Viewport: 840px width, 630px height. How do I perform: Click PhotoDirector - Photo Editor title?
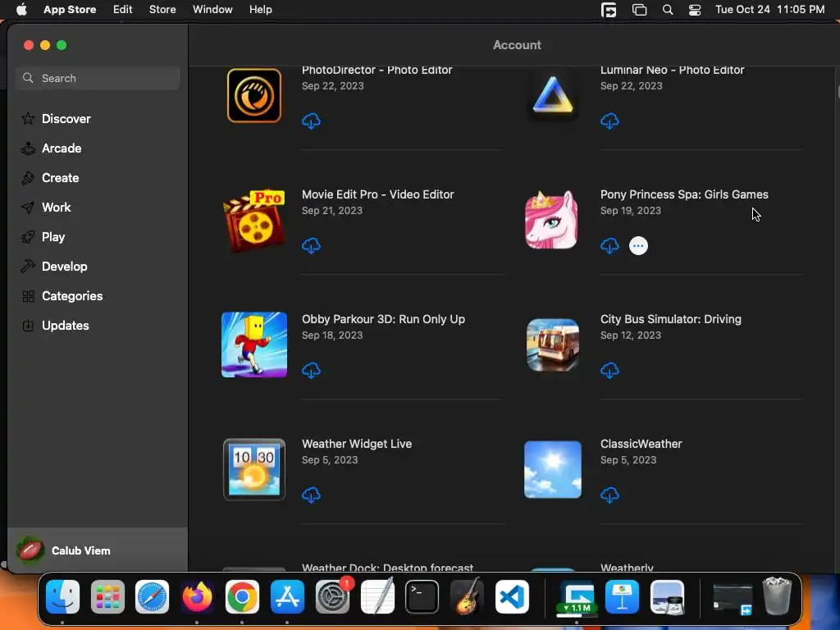coord(377,71)
